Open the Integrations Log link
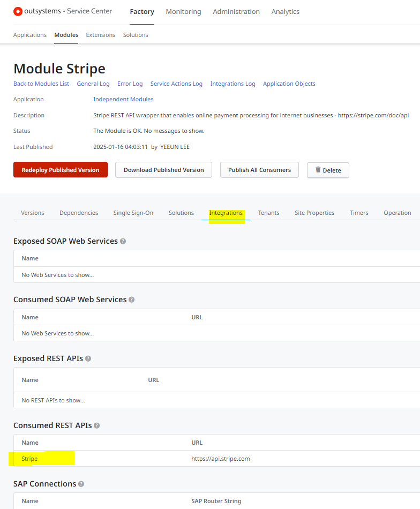This screenshot has width=420, height=509. pos(232,84)
